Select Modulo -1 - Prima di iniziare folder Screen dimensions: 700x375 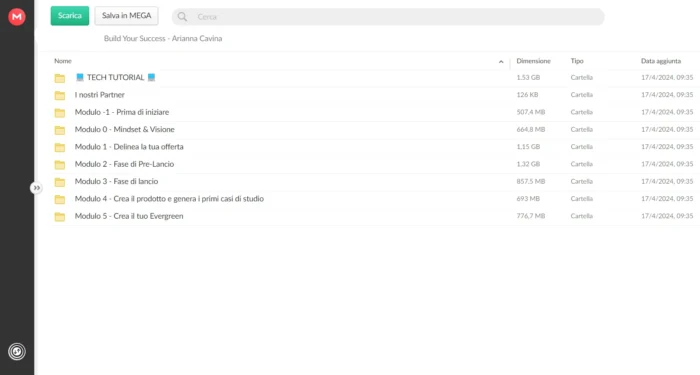tap(121, 112)
